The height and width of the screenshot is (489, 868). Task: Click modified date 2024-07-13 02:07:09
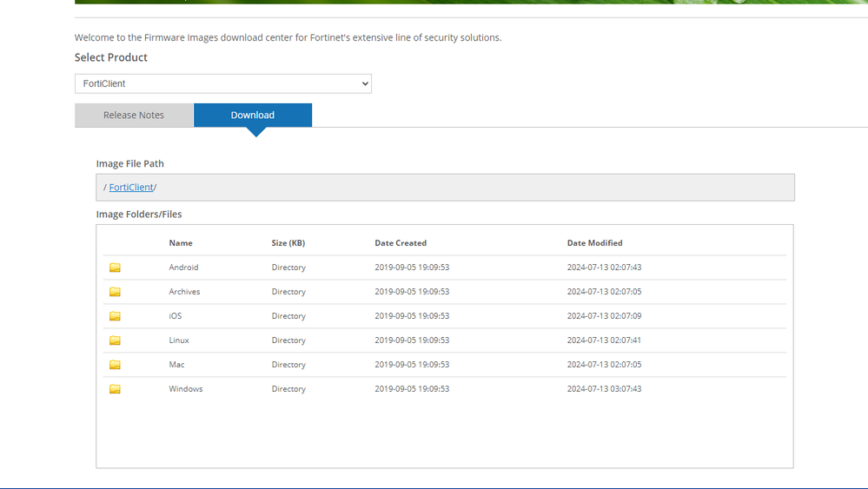pyautogui.click(x=604, y=316)
